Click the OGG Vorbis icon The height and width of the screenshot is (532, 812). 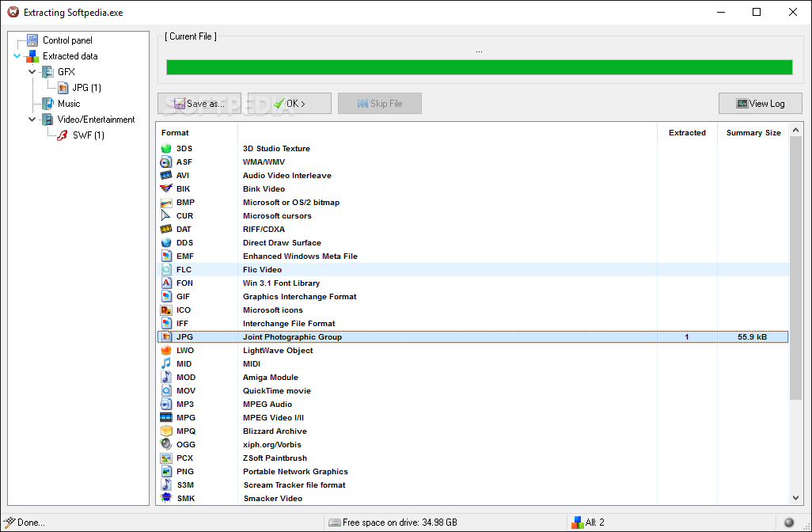click(x=165, y=444)
